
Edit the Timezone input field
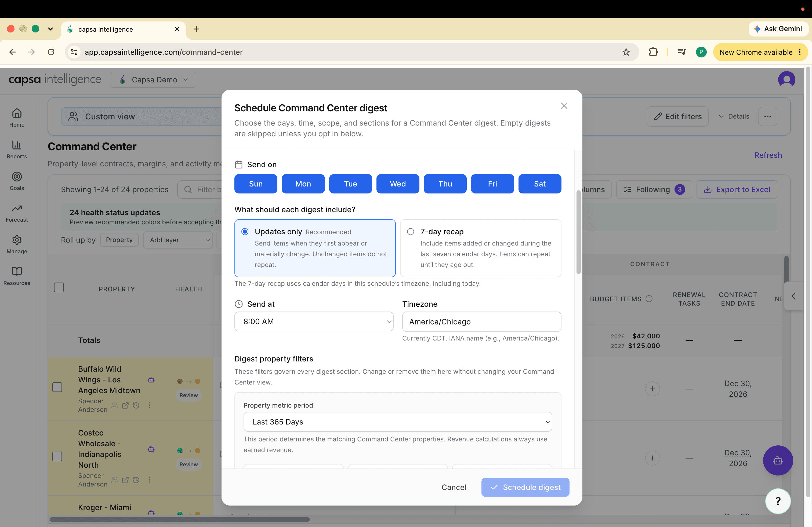(481, 321)
